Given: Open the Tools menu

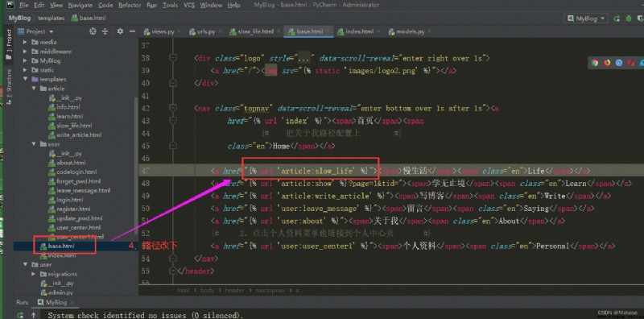Looking at the screenshot, I should 170,6.
